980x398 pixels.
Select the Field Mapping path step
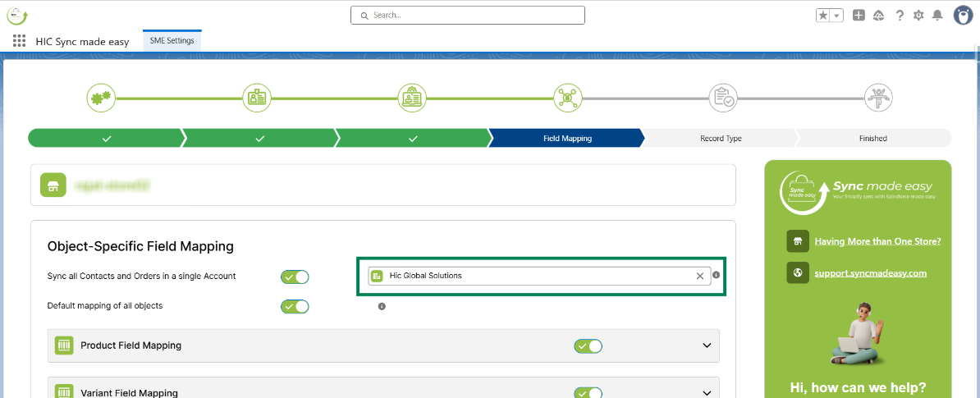click(567, 138)
